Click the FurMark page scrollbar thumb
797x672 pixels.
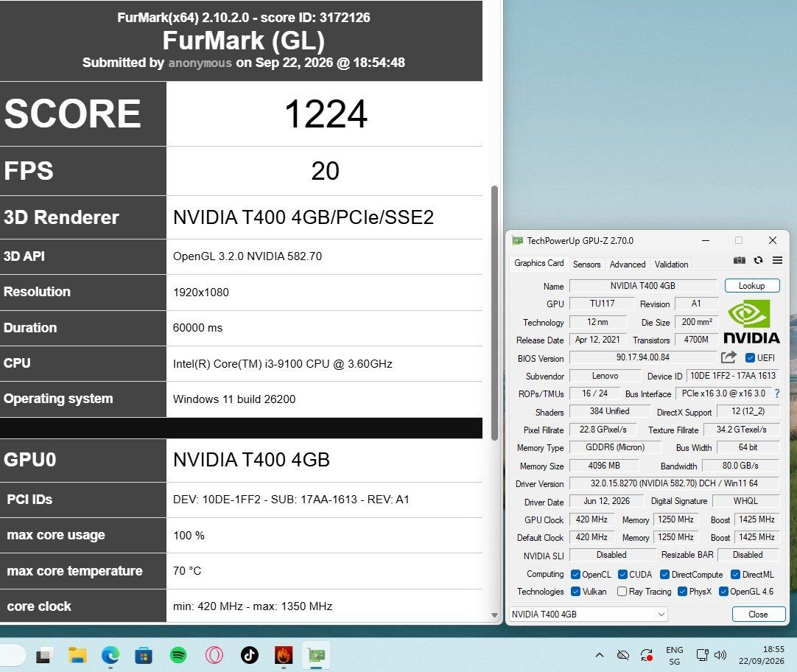[494, 312]
